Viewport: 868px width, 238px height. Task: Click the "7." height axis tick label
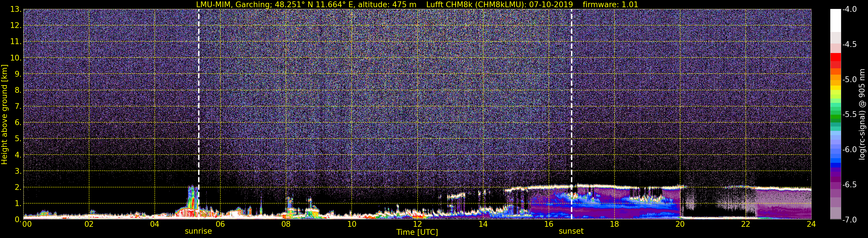[x=18, y=107]
